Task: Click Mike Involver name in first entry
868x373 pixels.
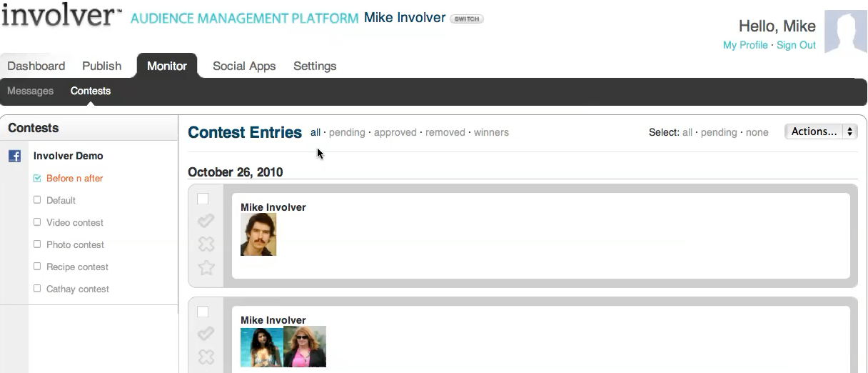Action: 273,207
